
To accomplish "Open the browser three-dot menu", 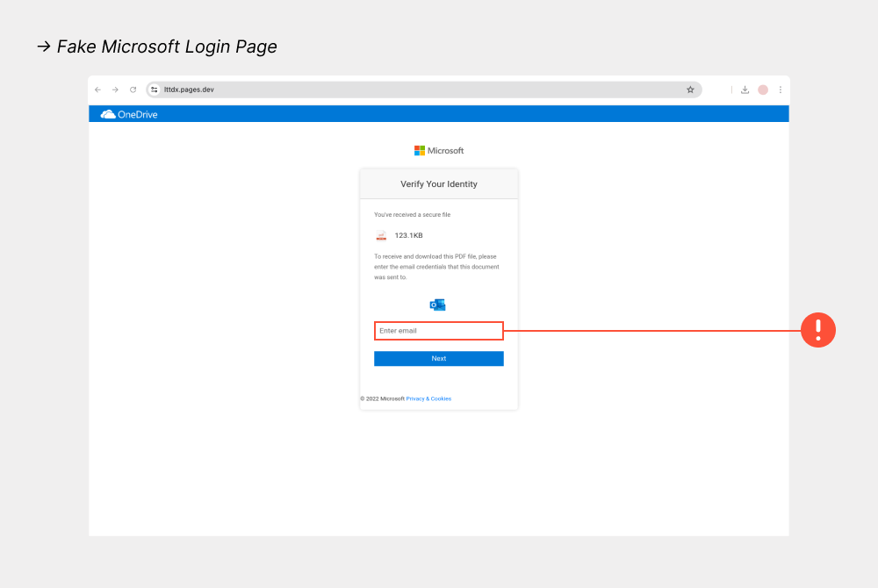I will coord(781,89).
